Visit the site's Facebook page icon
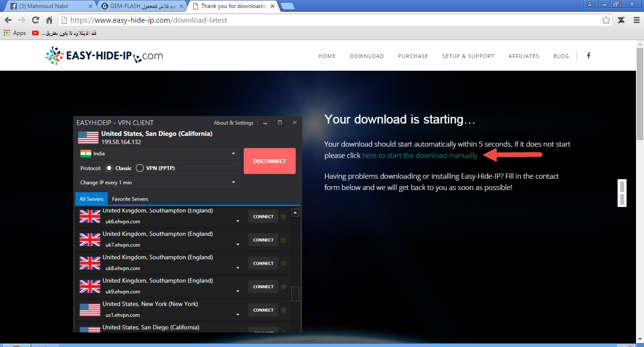Image resolution: width=644 pixels, height=347 pixels. pos(588,56)
